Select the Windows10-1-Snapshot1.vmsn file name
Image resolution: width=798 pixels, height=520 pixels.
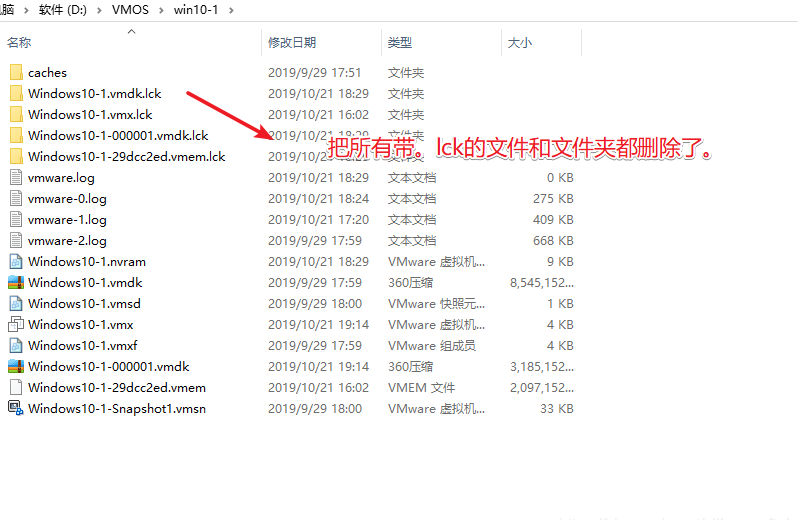click(117, 409)
